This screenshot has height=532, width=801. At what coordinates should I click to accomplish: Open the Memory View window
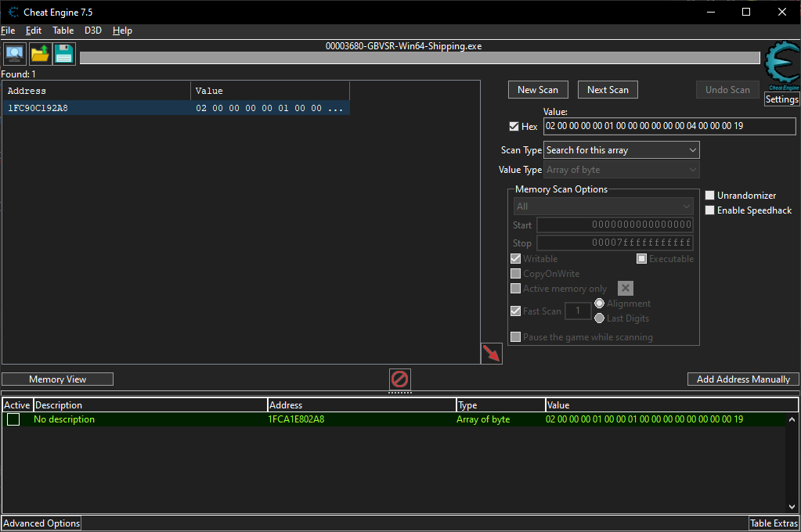tap(58, 379)
